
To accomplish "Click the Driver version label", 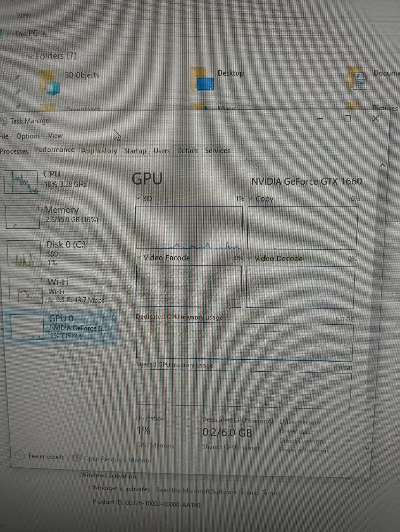I will click(301, 422).
